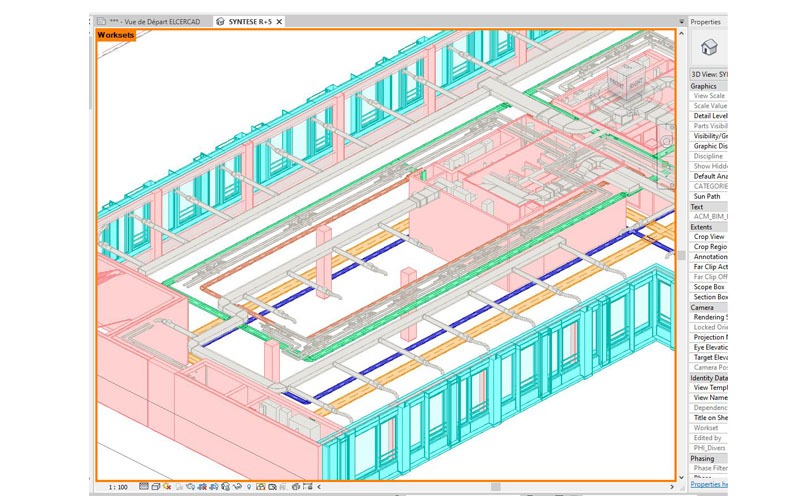Open the 3D View type selector dropdown
This screenshot has width=800, height=500.
709,74
